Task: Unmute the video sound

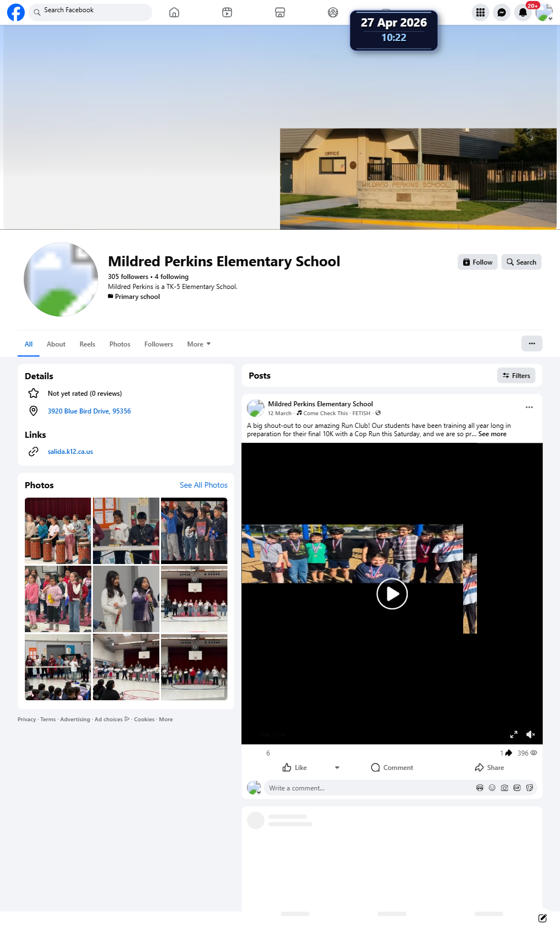Action: (531, 735)
